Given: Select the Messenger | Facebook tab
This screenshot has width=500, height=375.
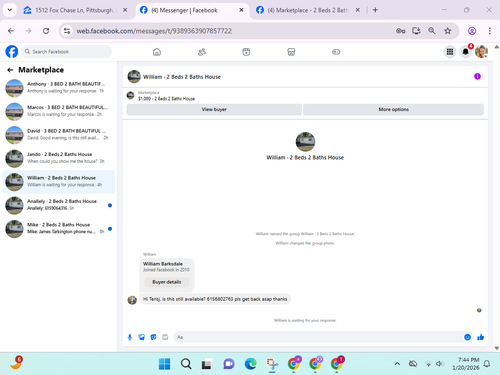Looking at the screenshot, I should [192, 10].
